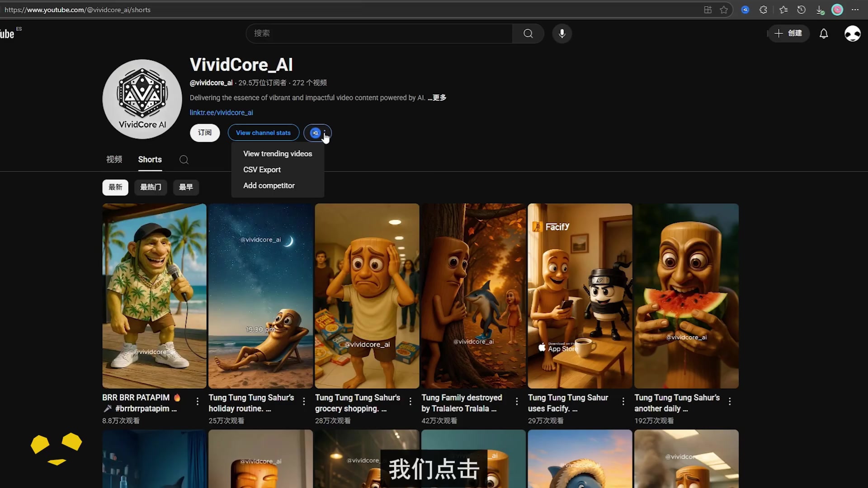Open BRR BRR PATAPIM short thumbnail
The image size is (868, 488).
click(154, 296)
